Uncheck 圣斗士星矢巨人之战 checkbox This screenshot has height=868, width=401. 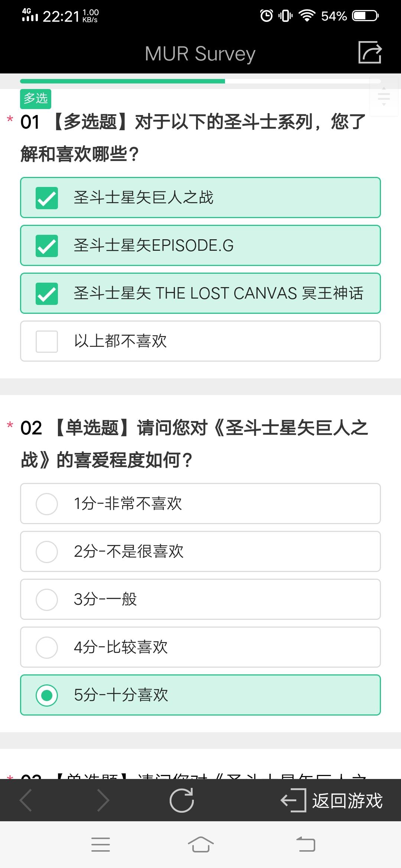tap(200, 198)
